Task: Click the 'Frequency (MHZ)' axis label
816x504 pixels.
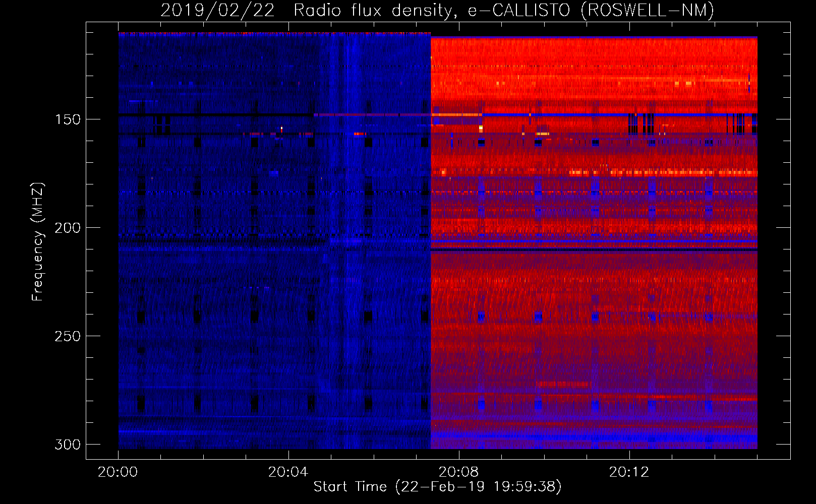Action: pyautogui.click(x=38, y=242)
